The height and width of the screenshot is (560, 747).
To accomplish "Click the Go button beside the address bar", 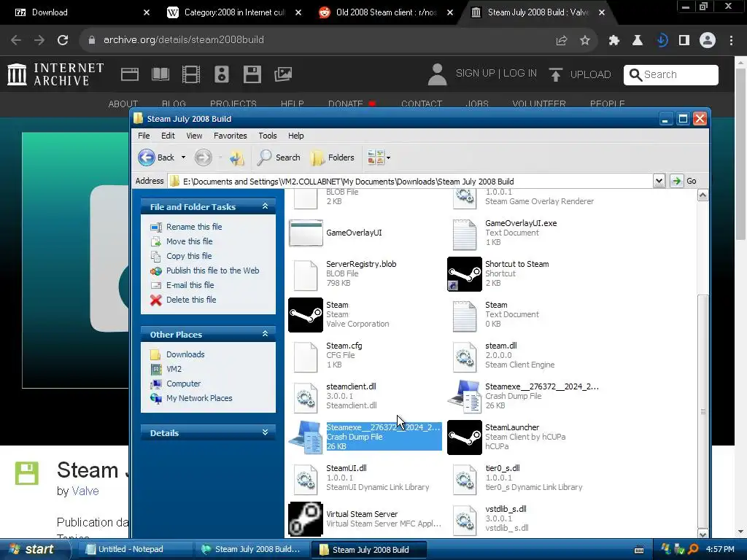I will (x=684, y=181).
